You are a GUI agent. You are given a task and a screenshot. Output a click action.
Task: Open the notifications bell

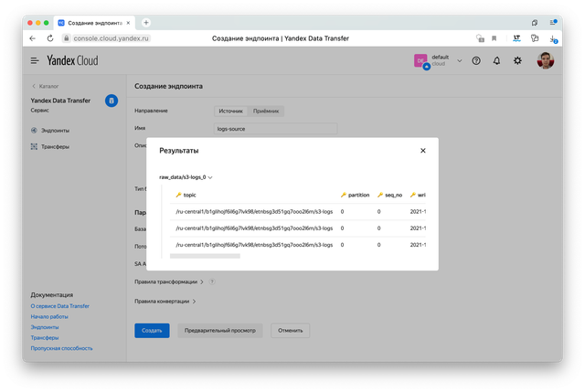click(497, 60)
